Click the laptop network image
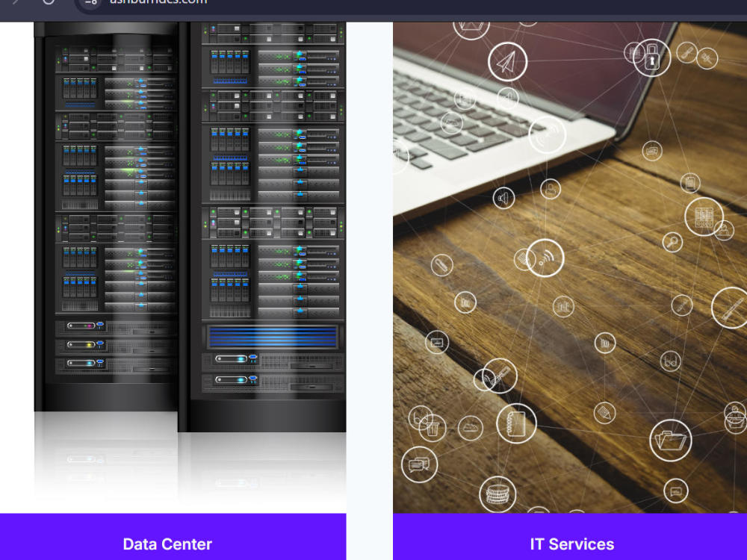Image resolution: width=747 pixels, height=560 pixels. tap(570, 267)
